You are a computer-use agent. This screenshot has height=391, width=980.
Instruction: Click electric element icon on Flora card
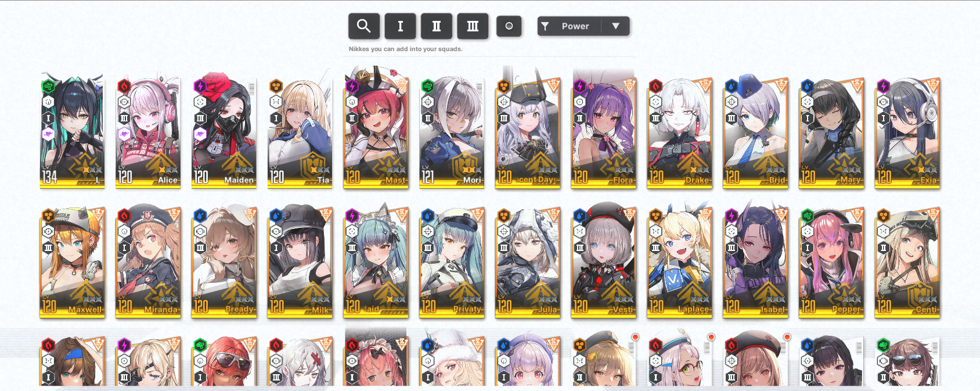point(579,87)
